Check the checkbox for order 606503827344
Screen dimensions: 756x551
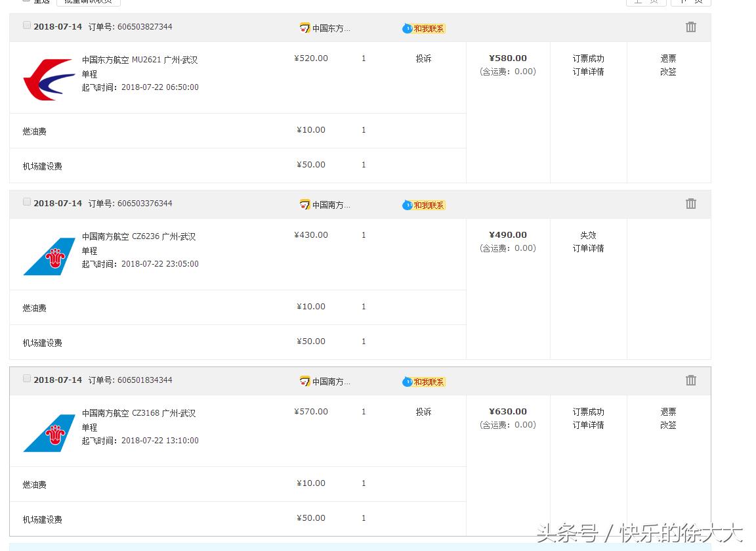point(26,25)
